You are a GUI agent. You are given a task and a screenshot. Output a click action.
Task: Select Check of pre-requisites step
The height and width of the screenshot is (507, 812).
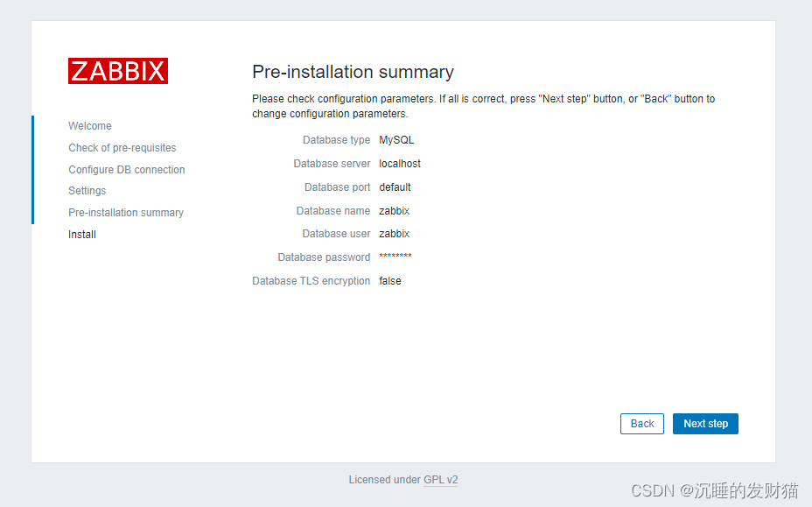click(122, 148)
